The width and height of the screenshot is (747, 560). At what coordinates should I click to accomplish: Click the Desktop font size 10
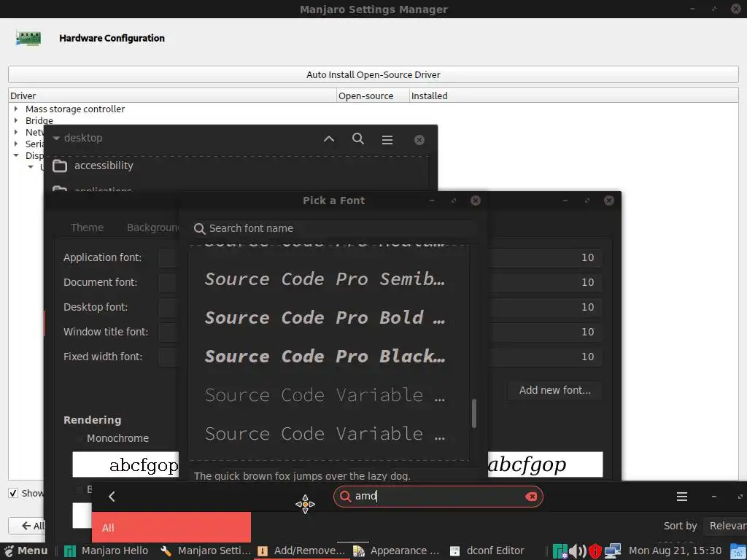[x=587, y=307]
